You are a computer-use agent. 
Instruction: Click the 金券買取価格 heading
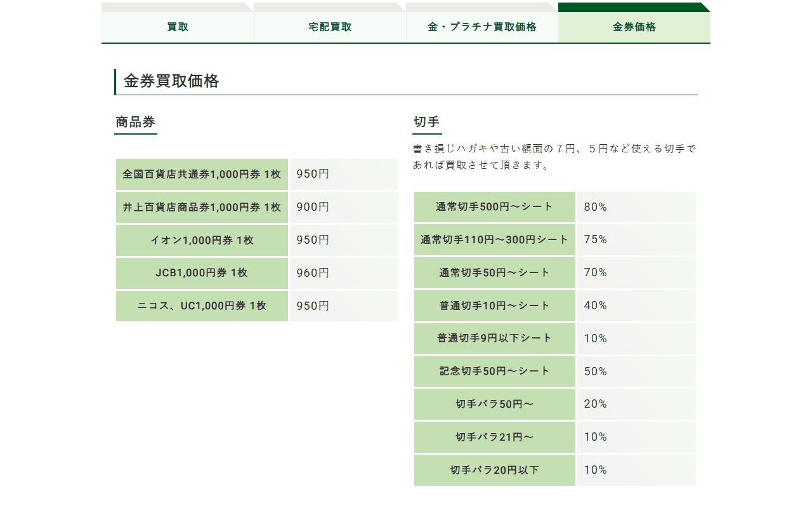(171, 81)
